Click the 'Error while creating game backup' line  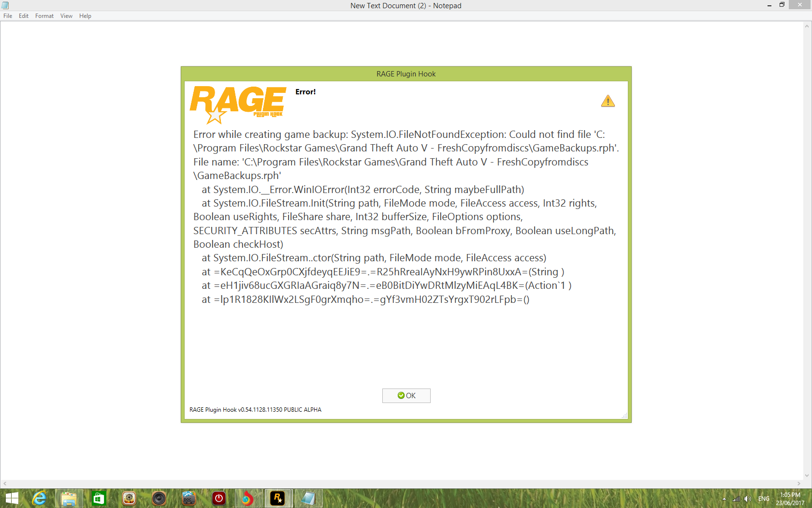(399, 134)
